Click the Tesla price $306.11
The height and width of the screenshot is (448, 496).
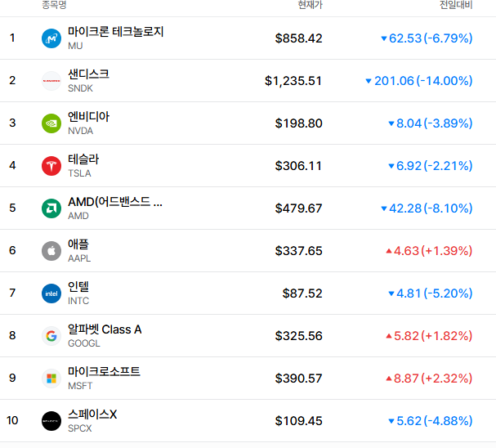pos(298,166)
